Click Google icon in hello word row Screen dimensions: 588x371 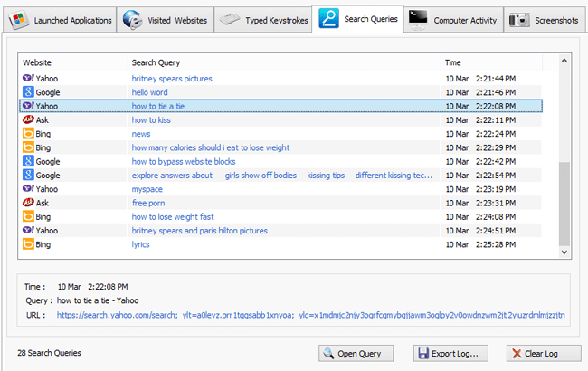28,92
